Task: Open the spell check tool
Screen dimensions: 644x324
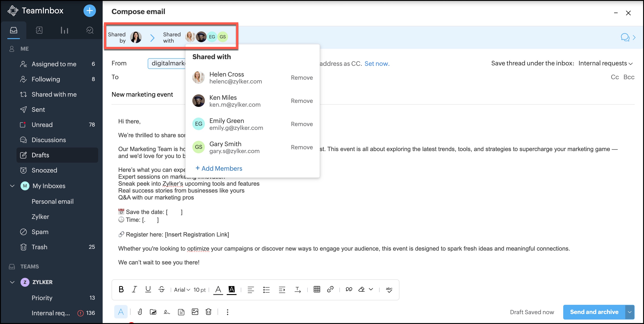Action: pyautogui.click(x=389, y=289)
